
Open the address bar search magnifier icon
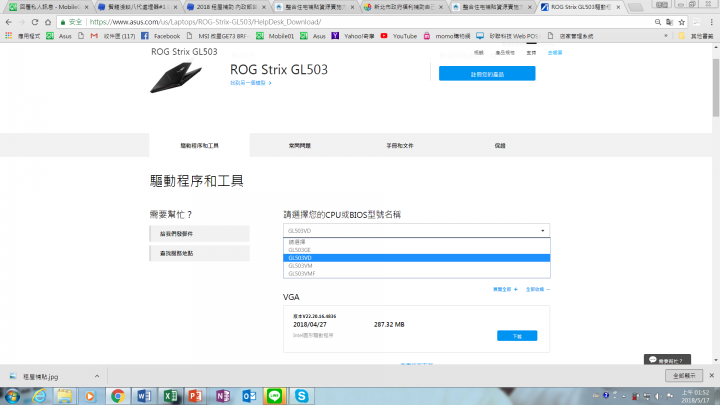(x=658, y=22)
